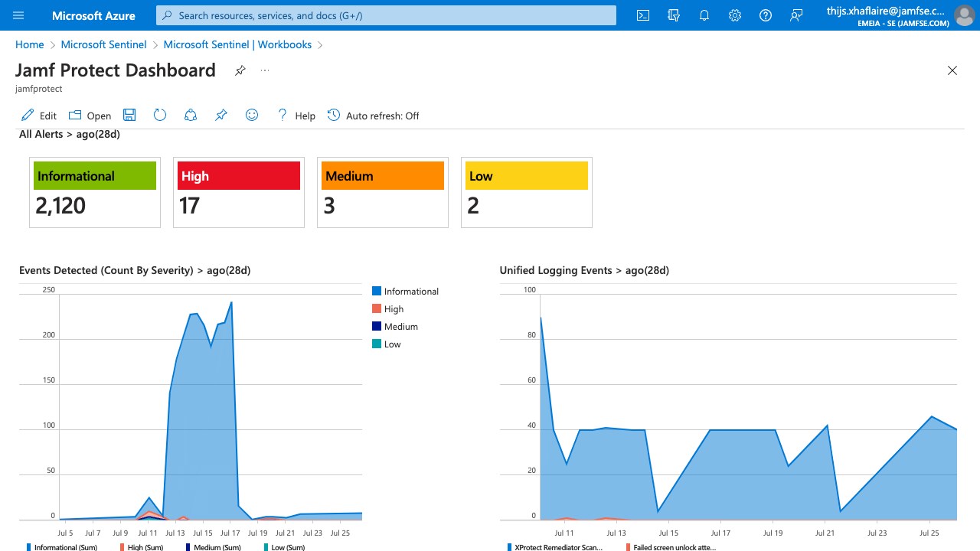Go to the Home breadcrumb
This screenshot has width=980, height=551.
pyautogui.click(x=30, y=45)
